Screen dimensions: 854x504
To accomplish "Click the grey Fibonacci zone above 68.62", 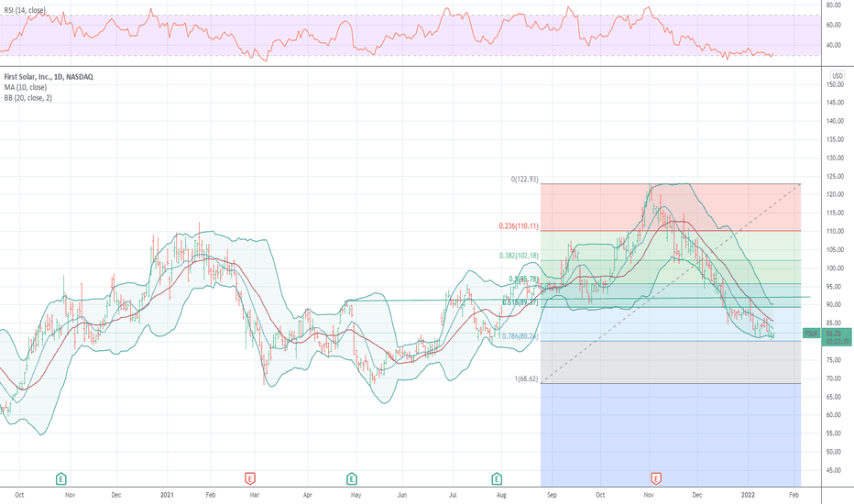I will (671, 362).
